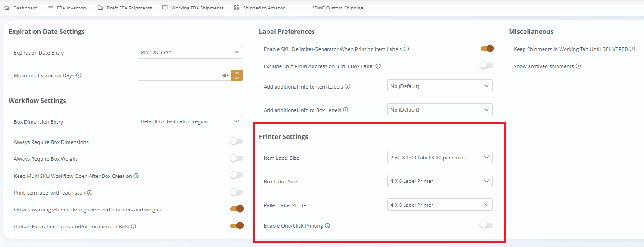Click info icon for SKU Delimiter/Separator setting
644x247 pixels.
point(406,49)
